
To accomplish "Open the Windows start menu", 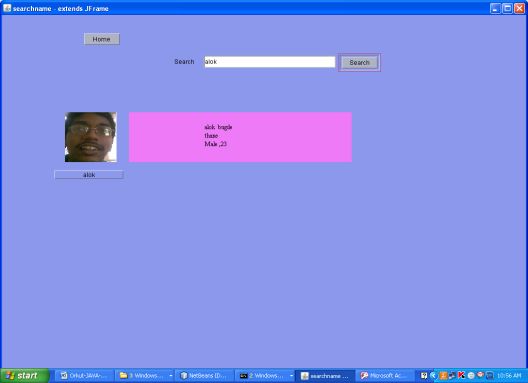I will coord(25,376).
